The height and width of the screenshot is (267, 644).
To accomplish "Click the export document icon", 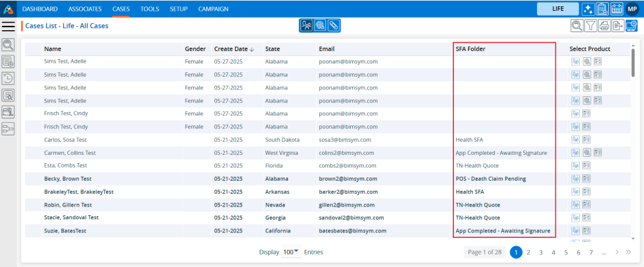I will pyautogui.click(x=618, y=26).
